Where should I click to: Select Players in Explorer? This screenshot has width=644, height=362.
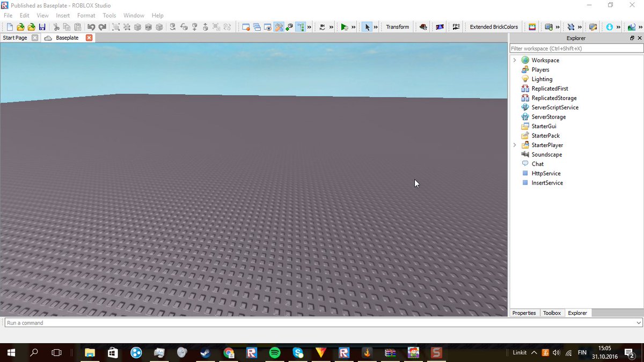coord(540,70)
